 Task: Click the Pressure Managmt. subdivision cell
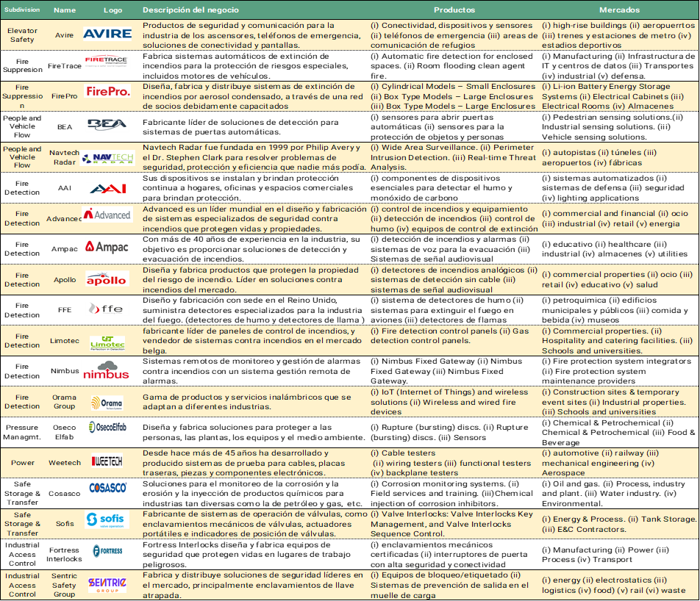click(x=22, y=432)
